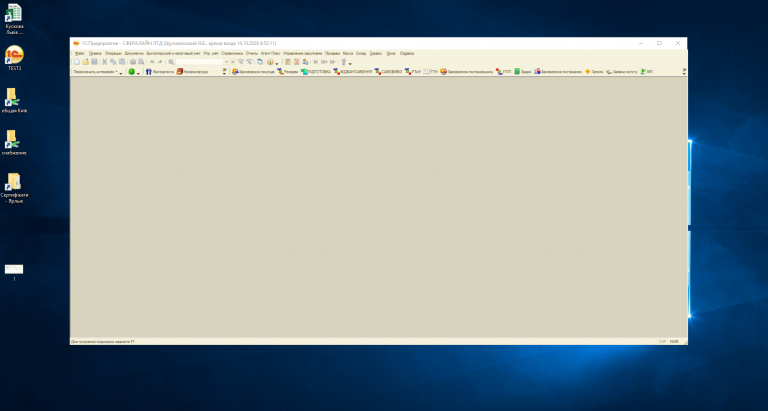Open Задачі toolbar button
Image resolution: width=768 pixels, height=411 pixels.
point(523,72)
